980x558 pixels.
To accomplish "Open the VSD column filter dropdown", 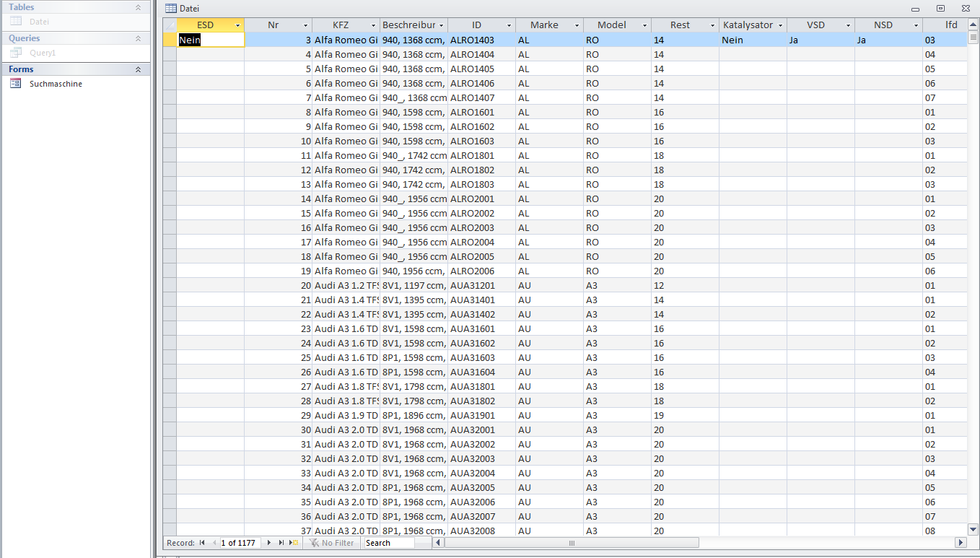I will coord(849,25).
